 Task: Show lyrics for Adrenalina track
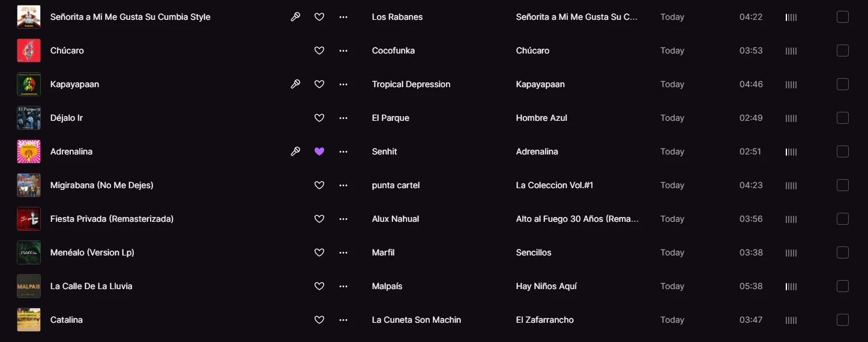[295, 151]
